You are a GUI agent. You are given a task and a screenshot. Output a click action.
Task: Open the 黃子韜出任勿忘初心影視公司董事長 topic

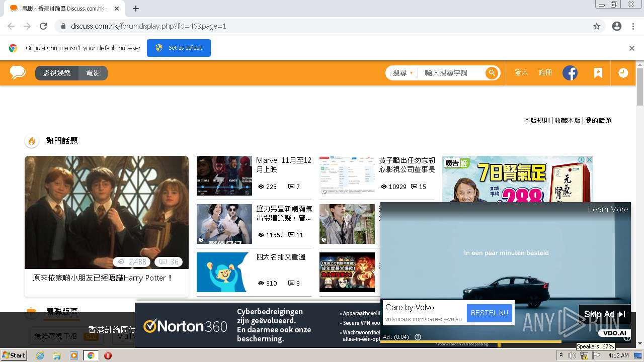(x=407, y=165)
